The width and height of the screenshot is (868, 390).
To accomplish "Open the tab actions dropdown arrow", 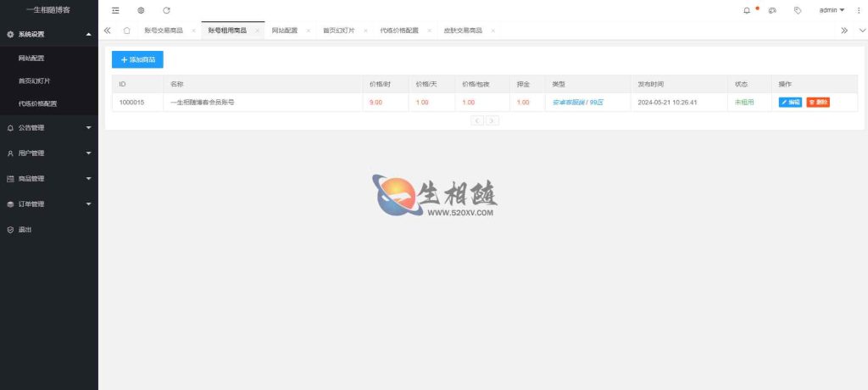I will click(x=862, y=31).
